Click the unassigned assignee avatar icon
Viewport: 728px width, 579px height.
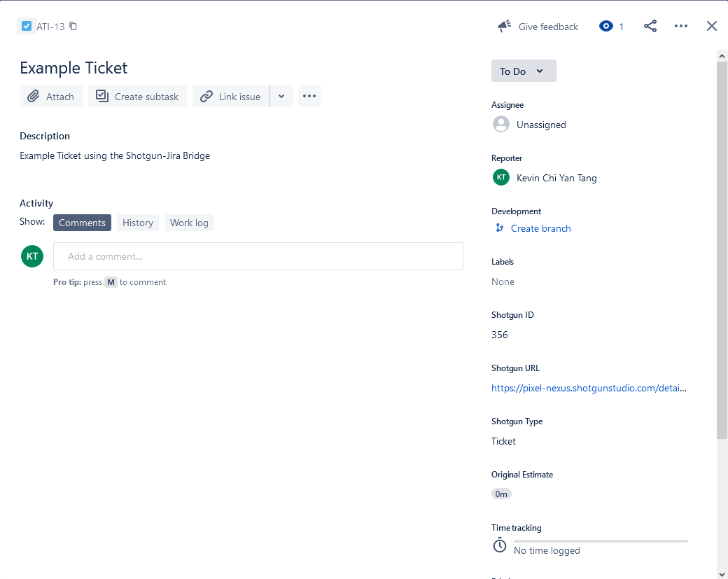tap(501, 125)
